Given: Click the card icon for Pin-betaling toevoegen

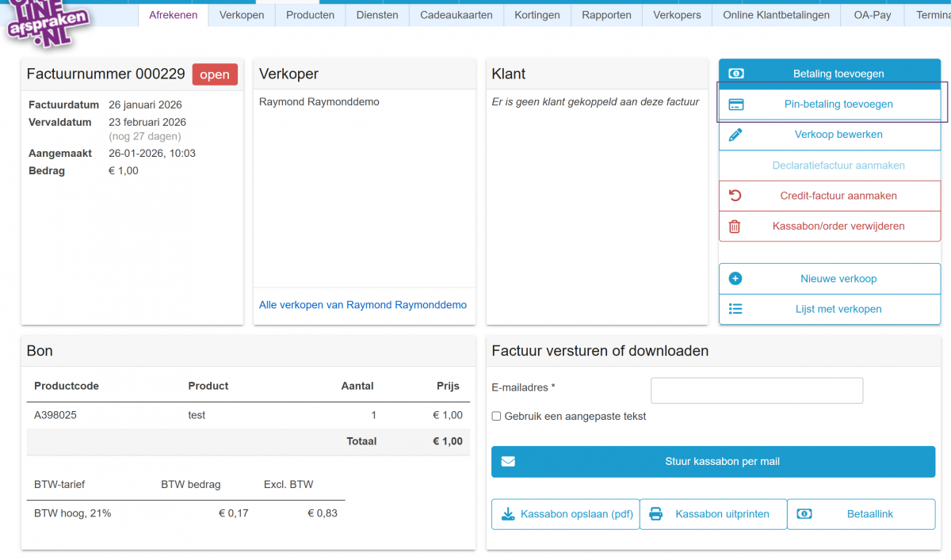Looking at the screenshot, I should [735, 103].
